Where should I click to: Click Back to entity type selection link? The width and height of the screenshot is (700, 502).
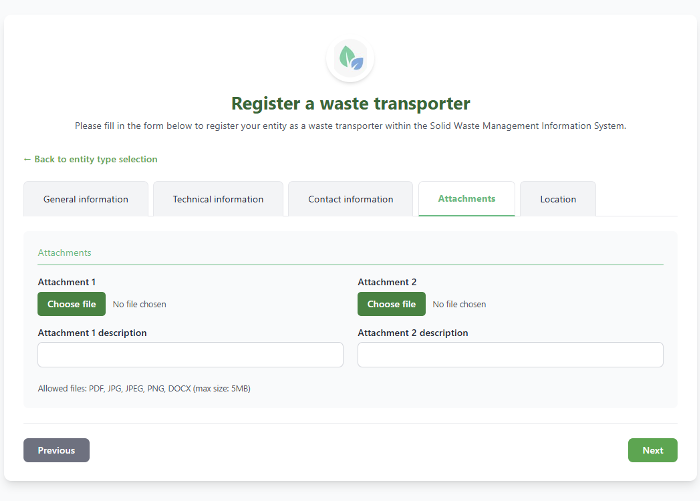point(91,159)
